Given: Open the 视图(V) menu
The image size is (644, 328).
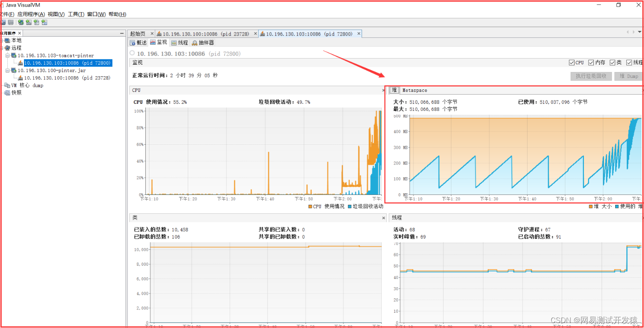Looking at the screenshot, I should [56, 14].
